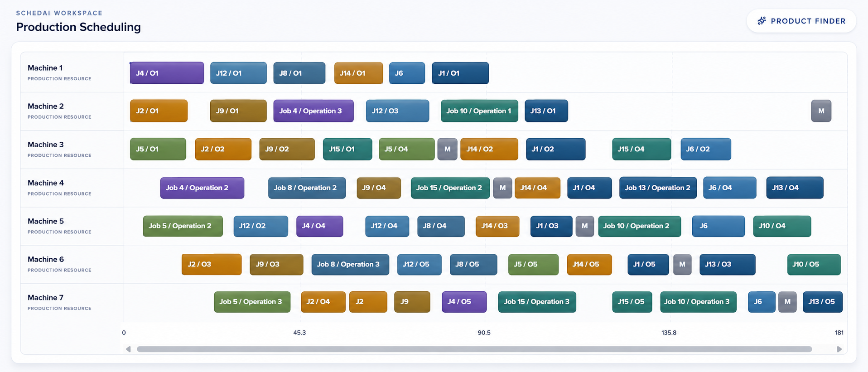Click the J12 / O3 task bar

tap(397, 111)
